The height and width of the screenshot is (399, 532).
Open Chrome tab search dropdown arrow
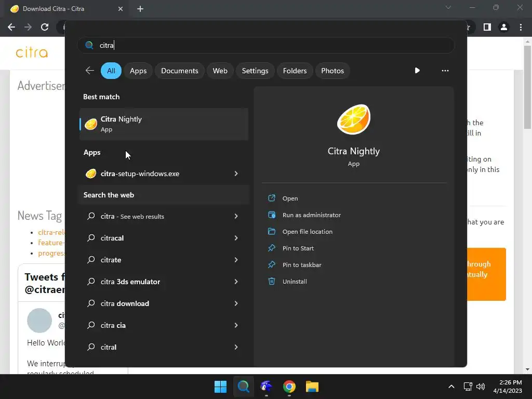(448, 7)
